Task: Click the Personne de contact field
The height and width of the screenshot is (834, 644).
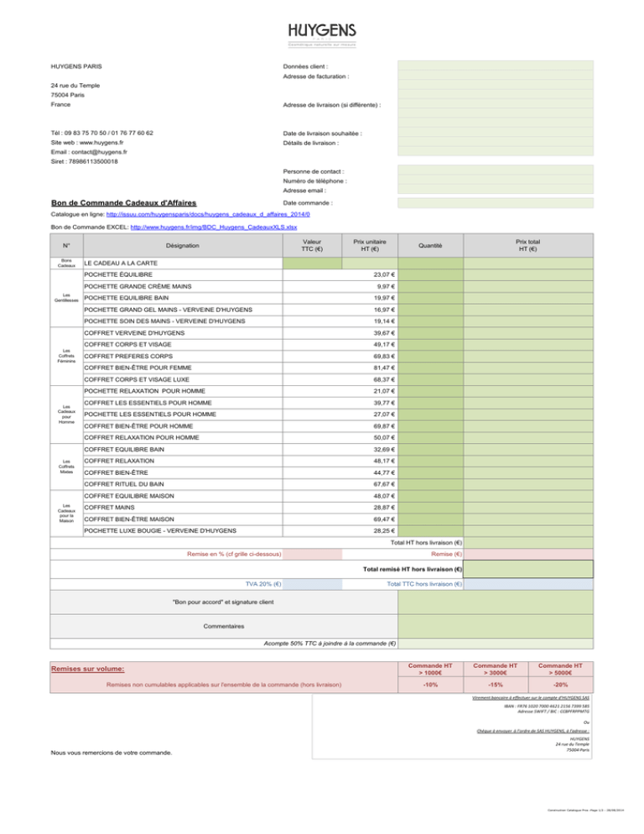Action: click(x=495, y=170)
